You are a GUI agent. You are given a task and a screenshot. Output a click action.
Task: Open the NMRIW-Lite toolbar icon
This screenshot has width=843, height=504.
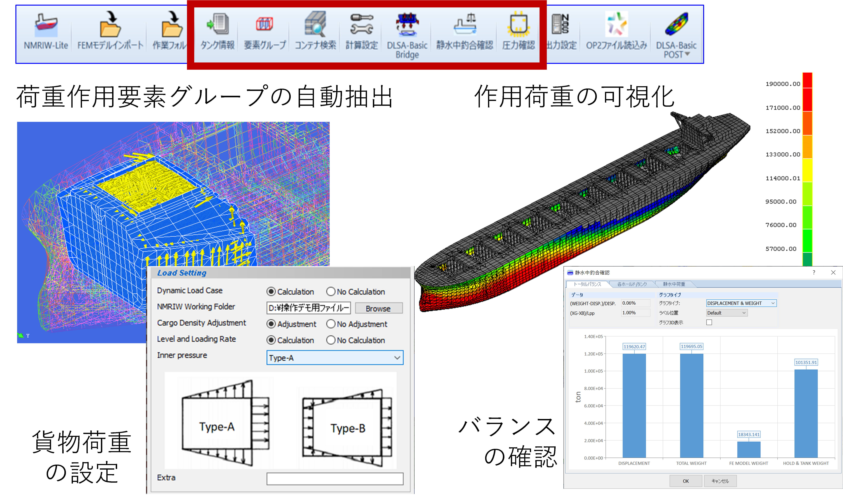(x=46, y=25)
